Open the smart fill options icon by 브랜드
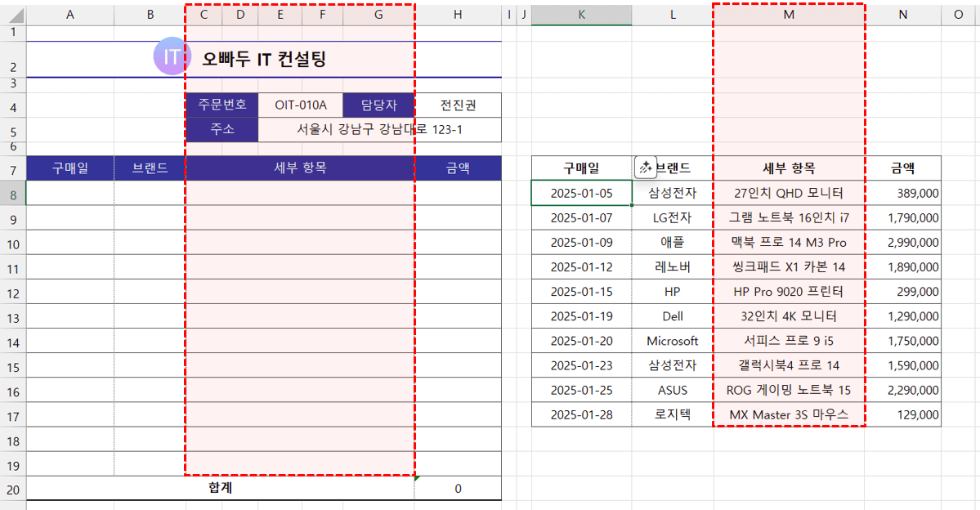The image size is (980, 510). 645,168
